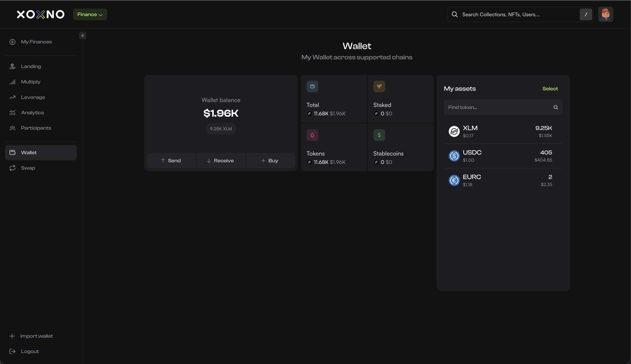The width and height of the screenshot is (631, 364).
Task: Go to Lending in sidebar
Action: pos(31,66)
